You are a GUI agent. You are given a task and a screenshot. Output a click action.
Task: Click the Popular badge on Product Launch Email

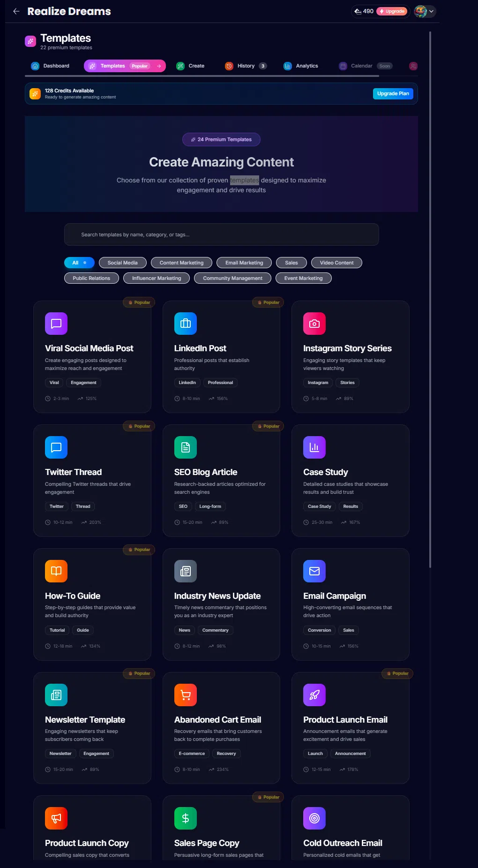pos(397,673)
